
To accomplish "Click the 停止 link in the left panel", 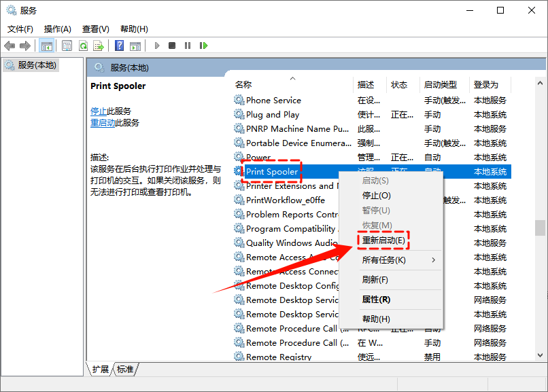I will tap(99, 111).
